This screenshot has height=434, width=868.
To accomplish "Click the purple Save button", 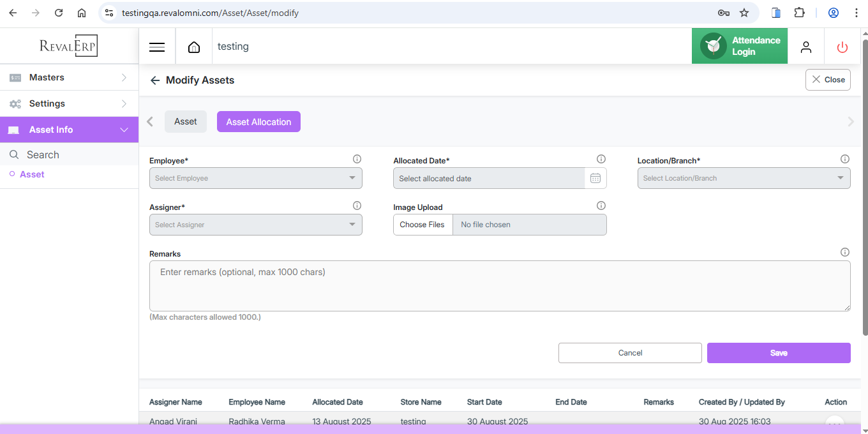I will (778, 353).
